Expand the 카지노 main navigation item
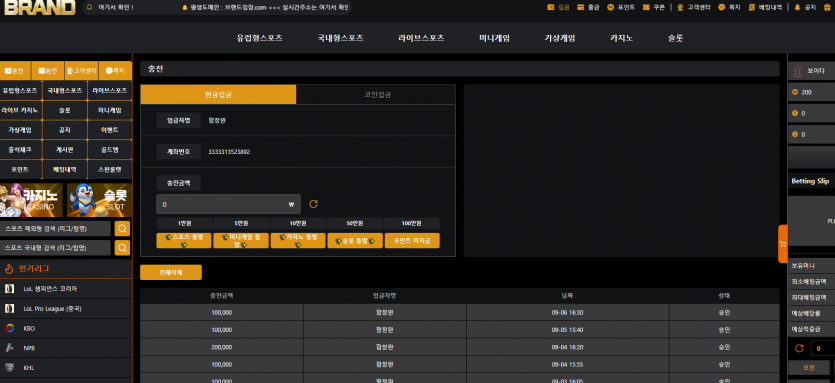 click(621, 38)
